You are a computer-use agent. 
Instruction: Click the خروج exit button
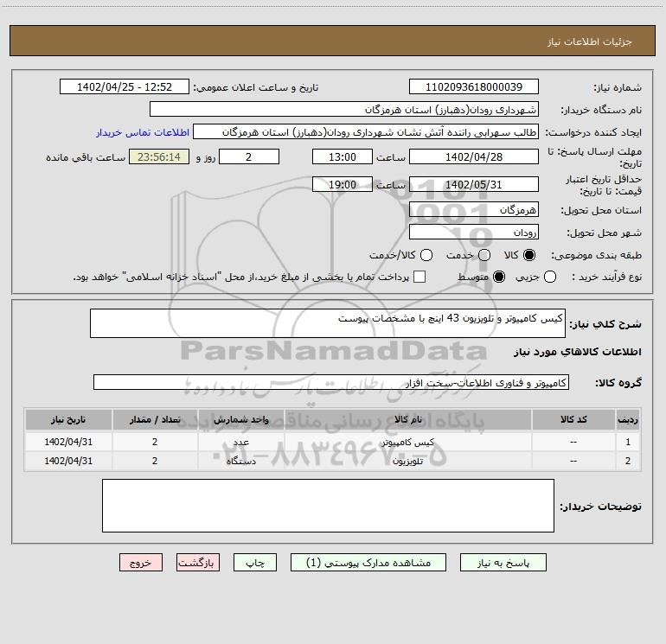tap(141, 563)
